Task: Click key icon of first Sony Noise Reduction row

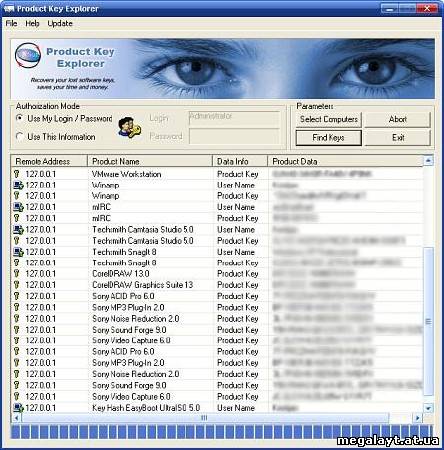Action: 17,319
